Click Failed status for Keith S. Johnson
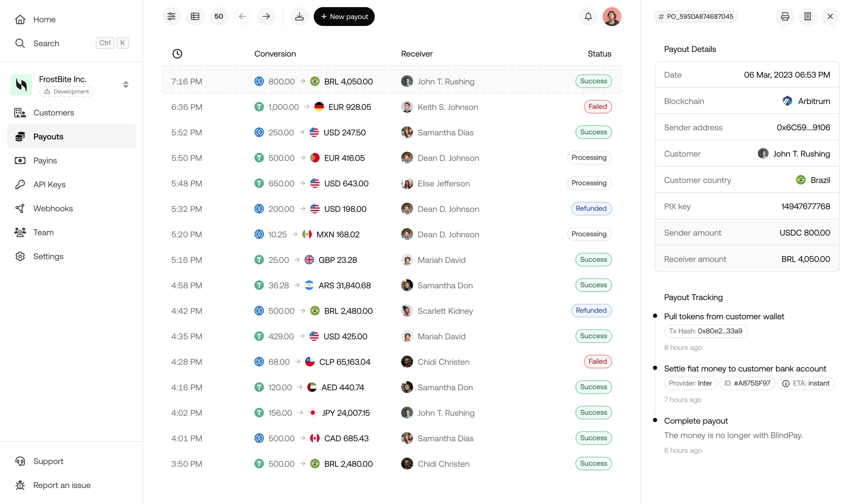This screenshot has width=854, height=504. point(597,107)
